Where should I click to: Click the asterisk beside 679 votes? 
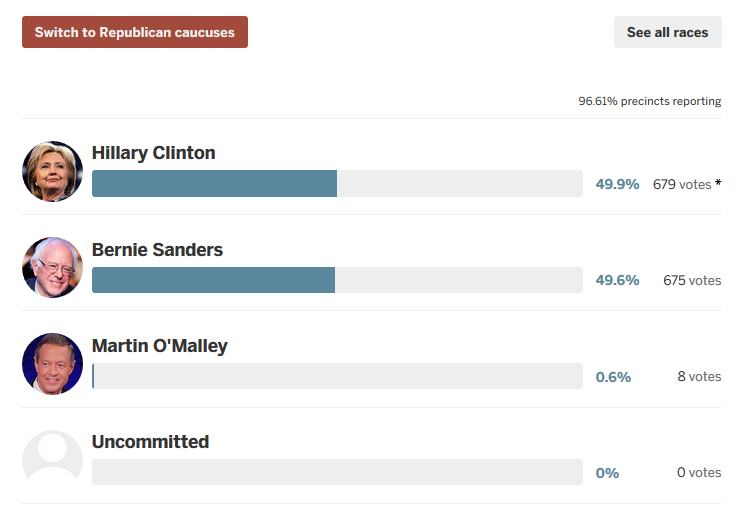[x=718, y=183]
